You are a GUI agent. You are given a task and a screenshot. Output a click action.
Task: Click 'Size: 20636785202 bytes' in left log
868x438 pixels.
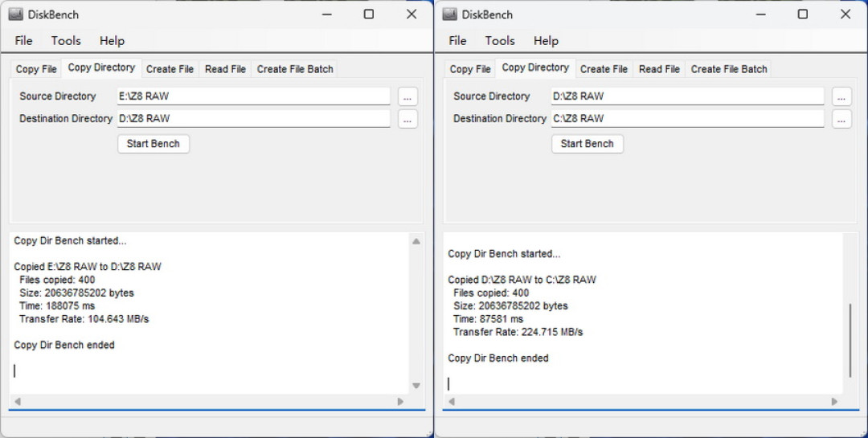pos(76,293)
